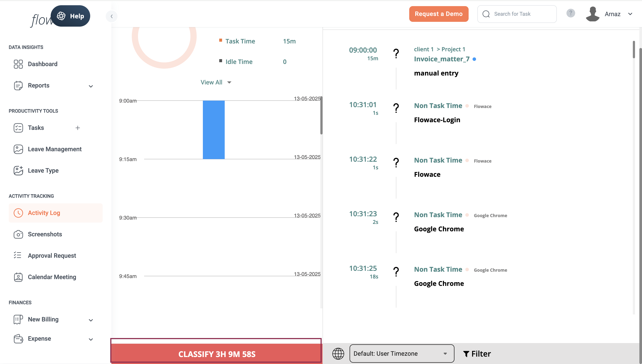Screen dimensions: 642x364
Task: Select Activity Log menu item
Action: tap(55, 213)
